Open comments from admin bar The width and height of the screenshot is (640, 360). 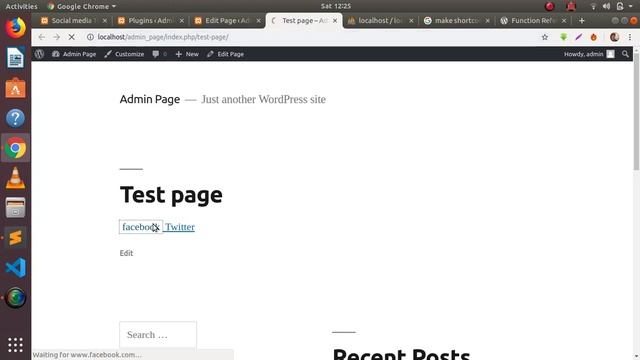[x=159, y=54]
